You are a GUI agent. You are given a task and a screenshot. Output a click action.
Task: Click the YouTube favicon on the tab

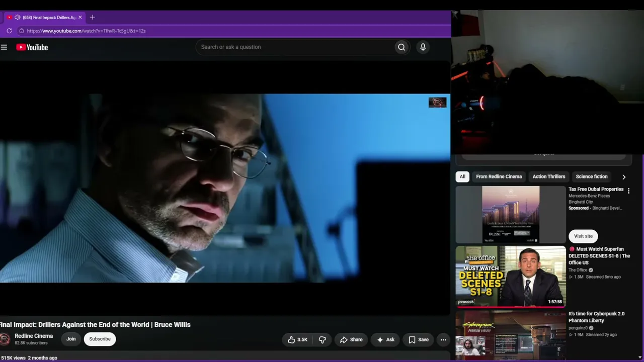[x=9, y=17]
